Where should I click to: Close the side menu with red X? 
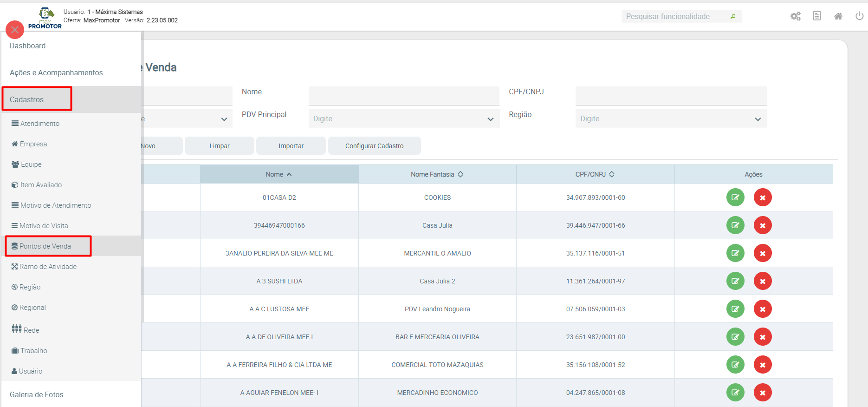tap(15, 30)
